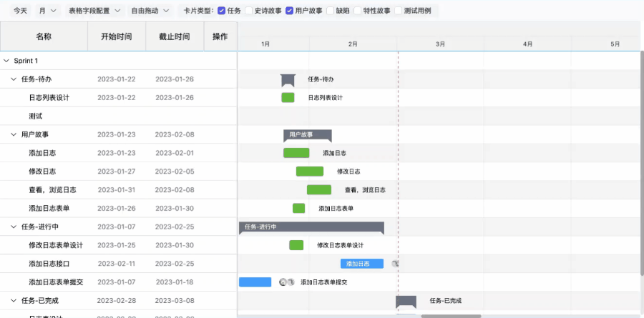This screenshot has height=318, width=644.
Task: Click the avatar icon after blue 添加日志 bar
Action: pos(395,264)
